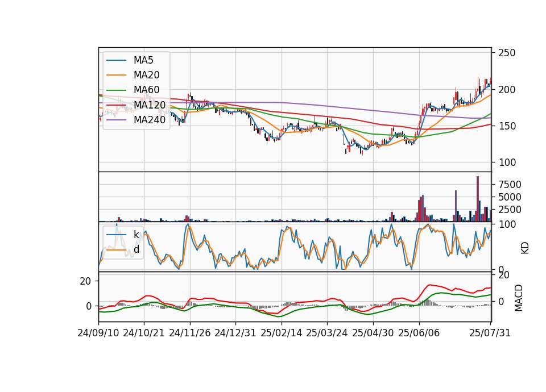
Task: Click the MA20 legend label
Action: (146, 75)
